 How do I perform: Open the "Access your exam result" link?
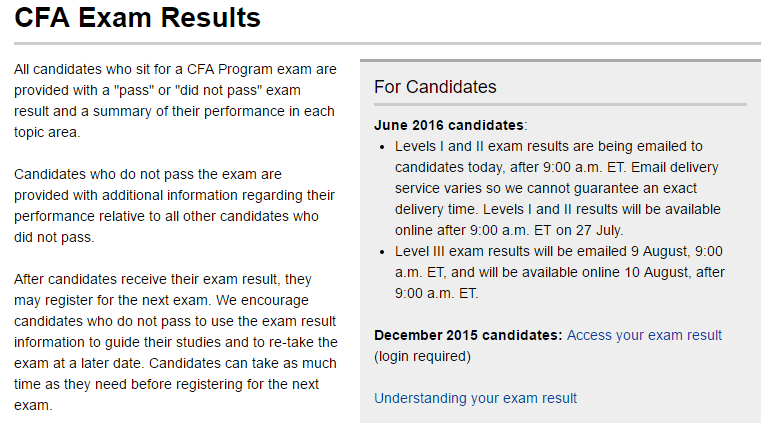pyautogui.click(x=644, y=335)
